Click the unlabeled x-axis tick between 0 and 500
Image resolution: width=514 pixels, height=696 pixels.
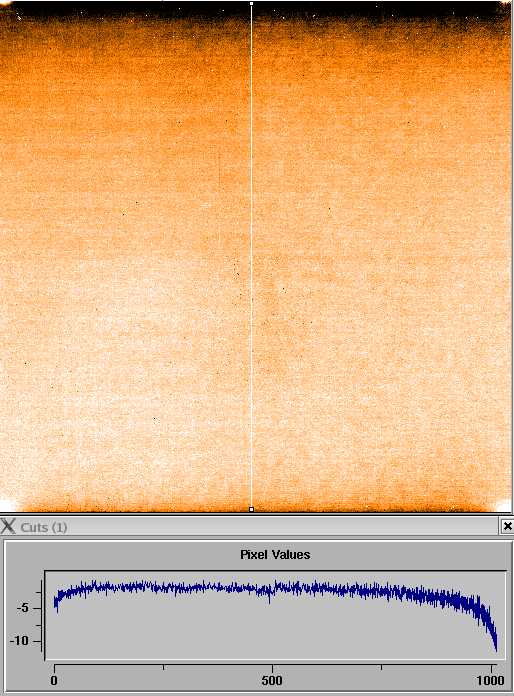[x=163, y=667]
